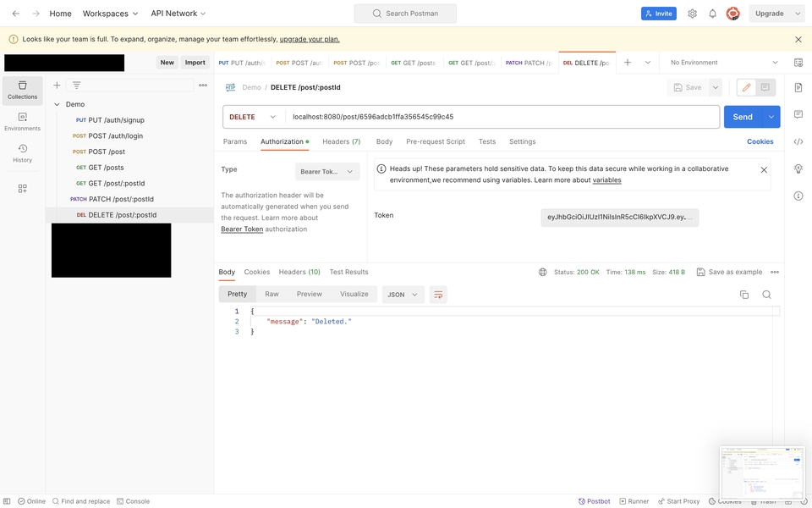Click the Token value field
The height and width of the screenshot is (508, 812).
tap(619, 218)
